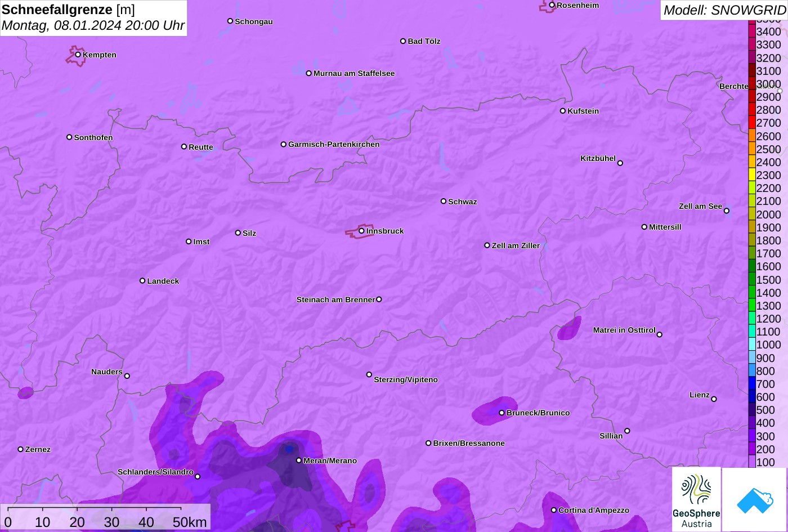This screenshot has width=788, height=532.
Task: Click the Steinach am Brenner marker dot
Action: (x=379, y=299)
